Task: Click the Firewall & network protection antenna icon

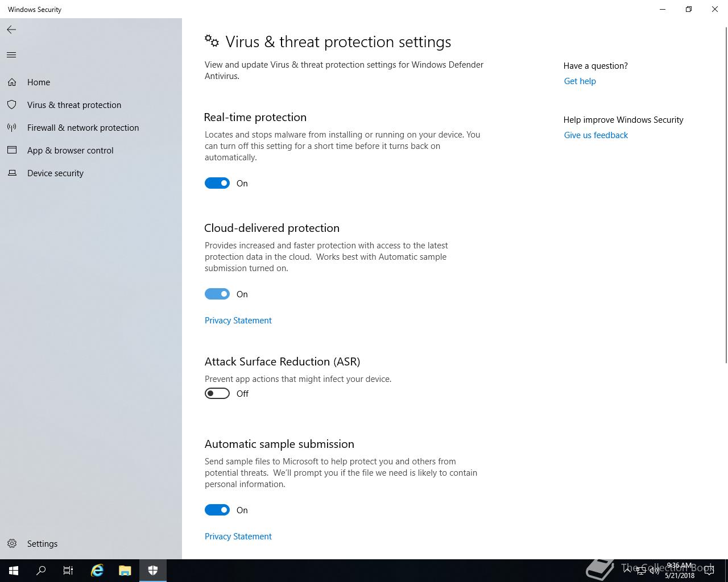Action: (12, 128)
